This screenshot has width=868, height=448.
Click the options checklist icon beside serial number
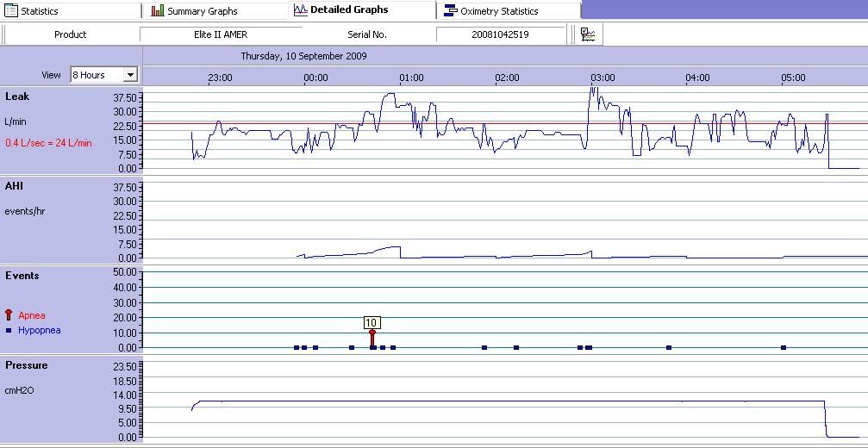[589, 34]
